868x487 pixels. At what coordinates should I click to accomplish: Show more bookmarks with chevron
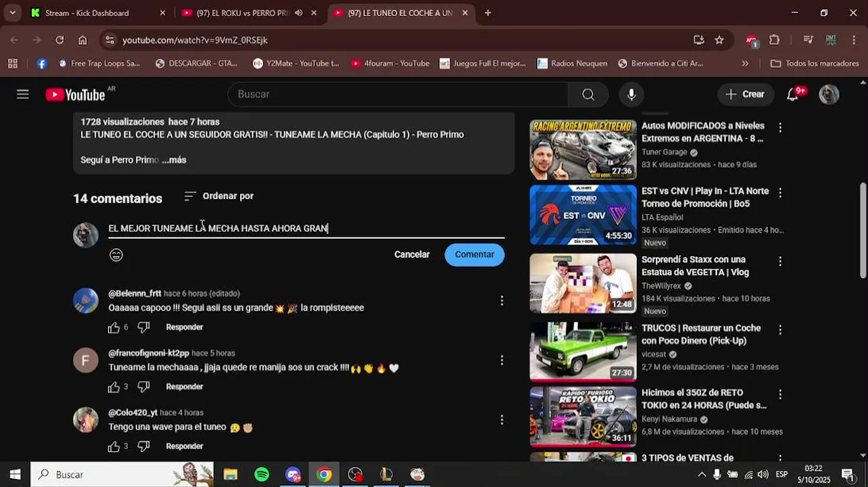click(745, 64)
